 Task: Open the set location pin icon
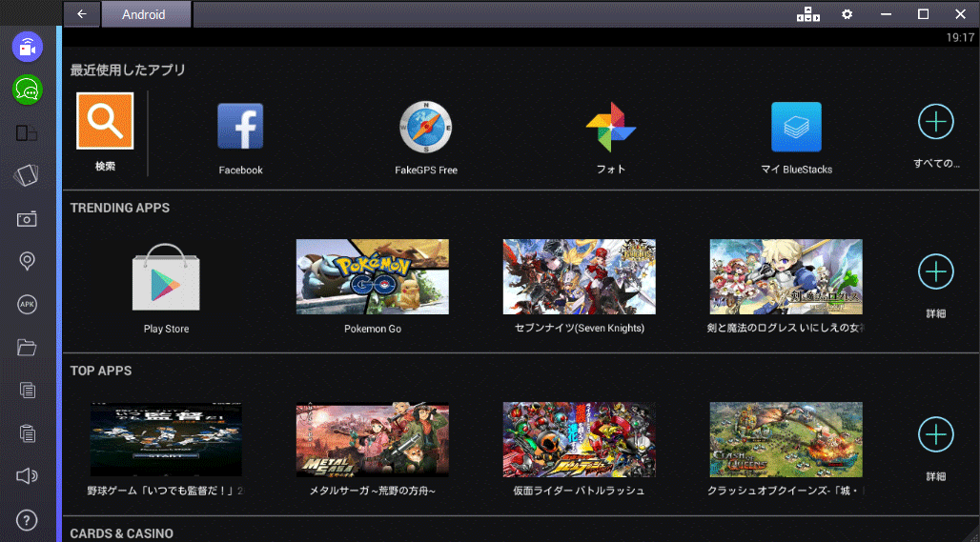coord(27,261)
